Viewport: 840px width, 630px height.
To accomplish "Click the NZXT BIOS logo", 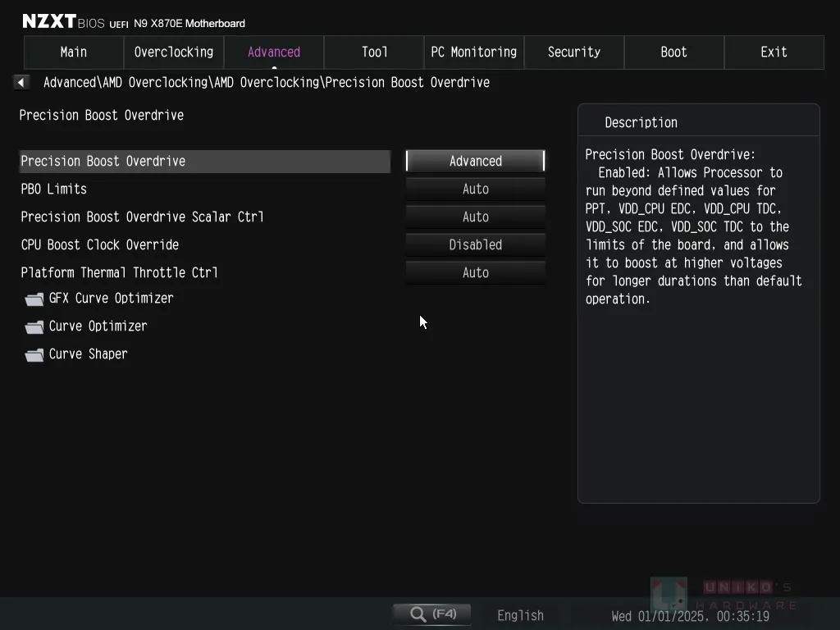I will [63, 21].
